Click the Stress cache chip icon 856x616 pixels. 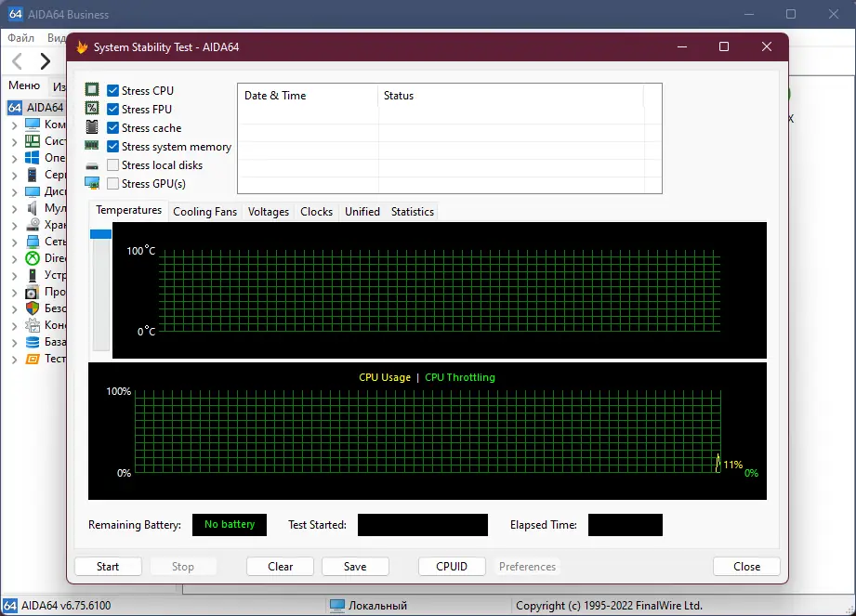click(x=92, y=127)
